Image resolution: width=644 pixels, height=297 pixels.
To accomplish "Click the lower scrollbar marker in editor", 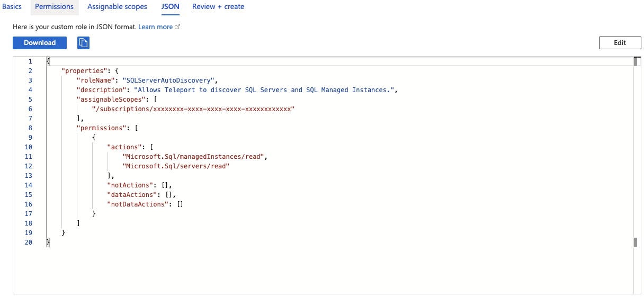I will (x=636, y=242).
